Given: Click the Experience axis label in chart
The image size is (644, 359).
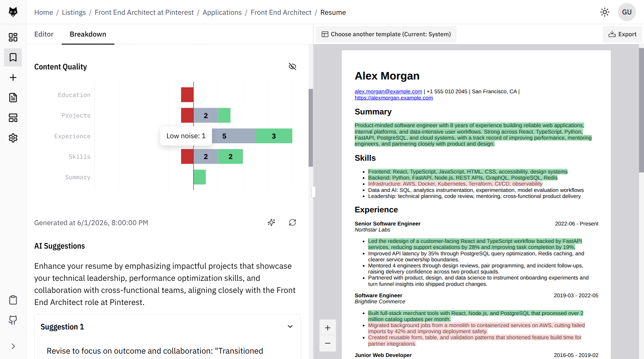Looking at the screenshot, I should click(x=72, y=136).
